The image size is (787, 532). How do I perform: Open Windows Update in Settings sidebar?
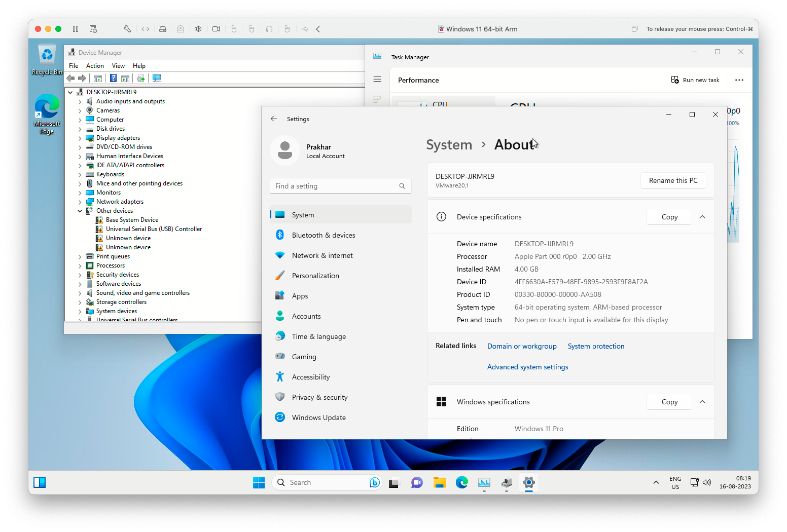point(341,417)
